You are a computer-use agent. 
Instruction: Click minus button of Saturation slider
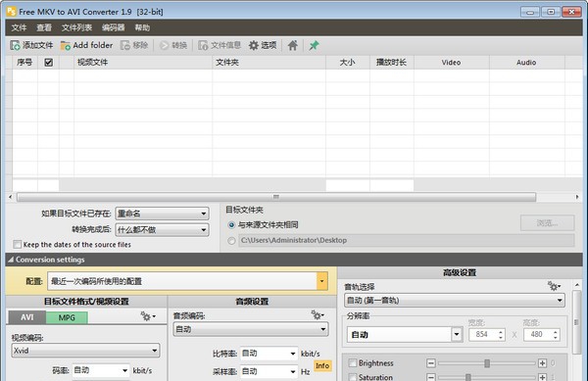coord(431,377)
